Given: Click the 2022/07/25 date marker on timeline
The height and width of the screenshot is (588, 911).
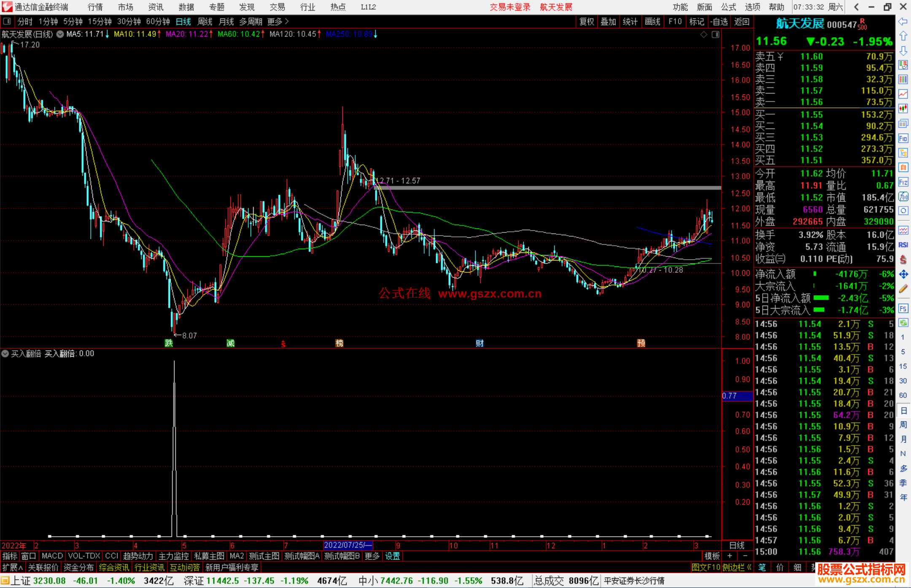Looking at the screenshot, I should 348,545.
